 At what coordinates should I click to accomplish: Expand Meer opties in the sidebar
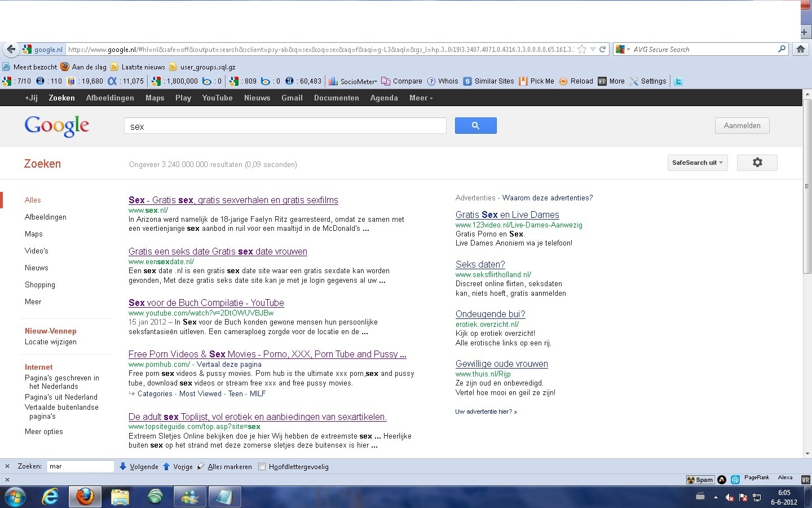pyautogui.click(x=44, y=431)
